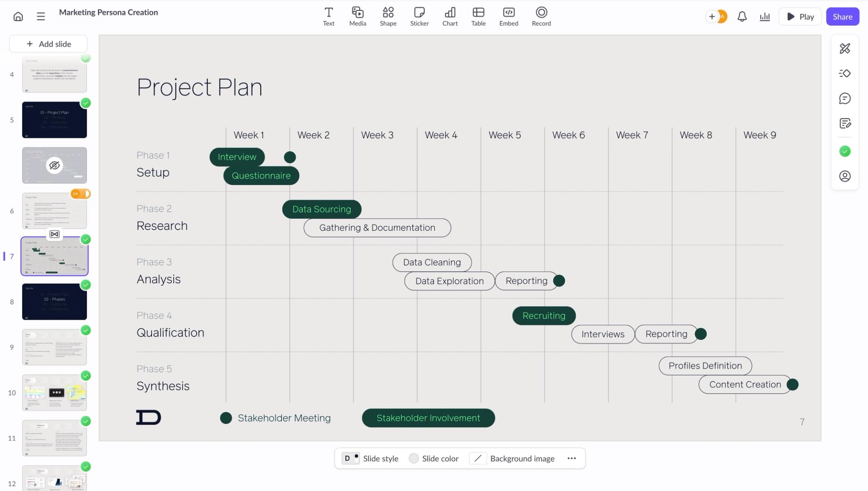
Task: Toggle the green status check in right sidebar
Action: [x=844, y=151]
